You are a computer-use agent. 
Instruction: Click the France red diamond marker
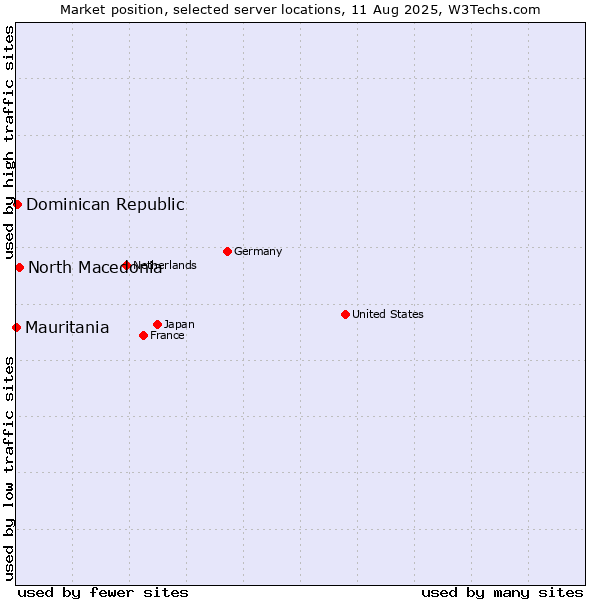pos(143,336)
